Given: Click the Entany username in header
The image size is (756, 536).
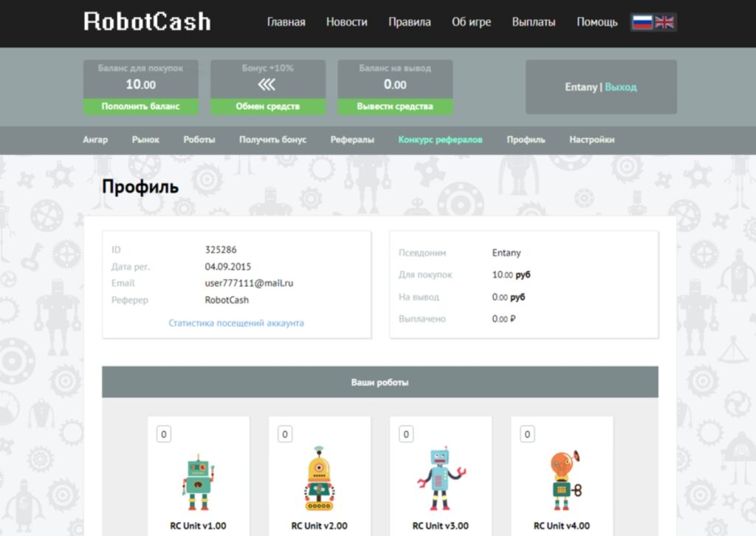Looking at the screenshot, I should [x=581, y=87].
